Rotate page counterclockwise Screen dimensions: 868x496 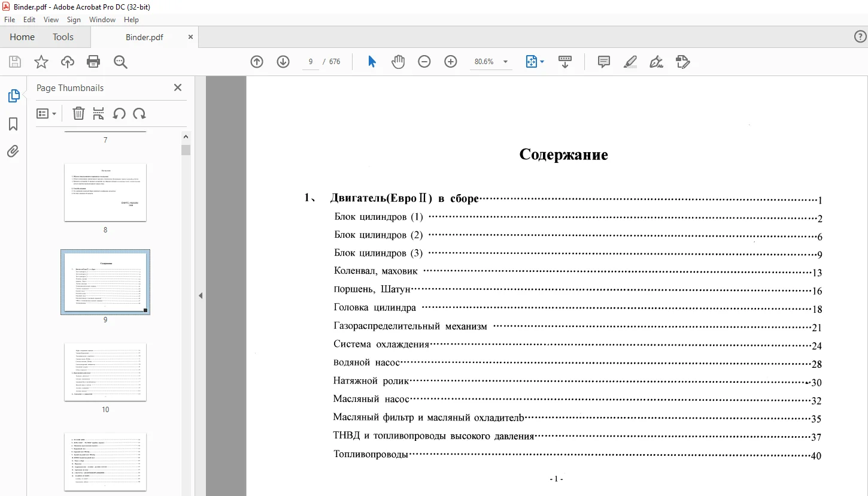119,113
